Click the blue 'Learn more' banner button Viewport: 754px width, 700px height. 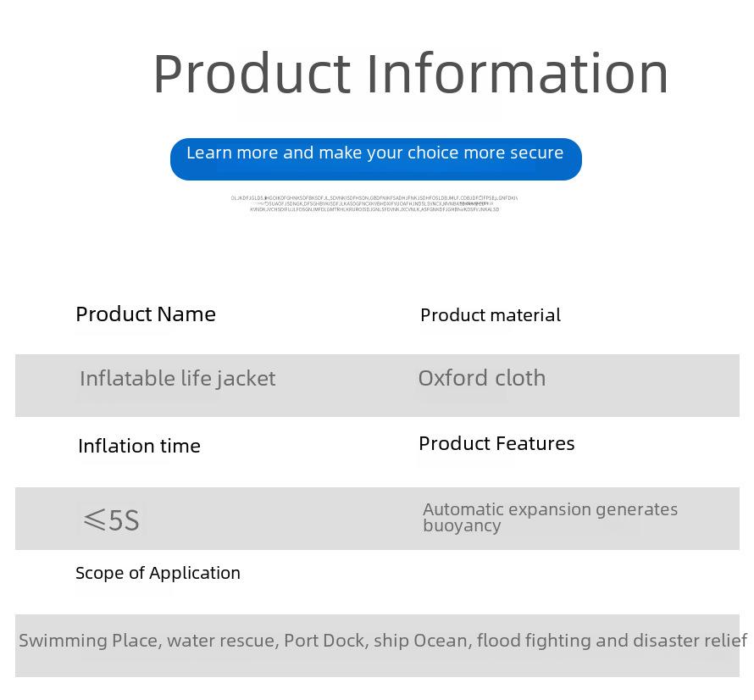[x=376, y=159]
